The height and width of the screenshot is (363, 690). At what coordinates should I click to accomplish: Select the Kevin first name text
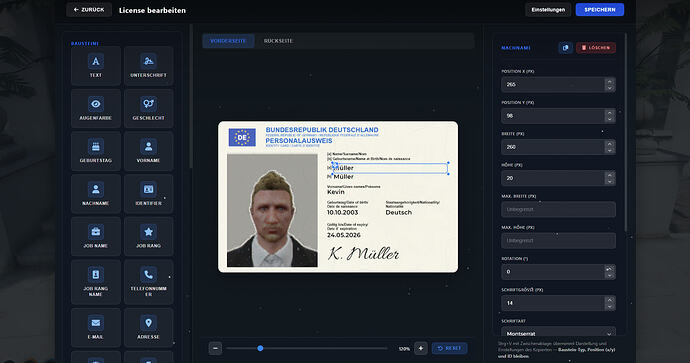click(336, 192)
